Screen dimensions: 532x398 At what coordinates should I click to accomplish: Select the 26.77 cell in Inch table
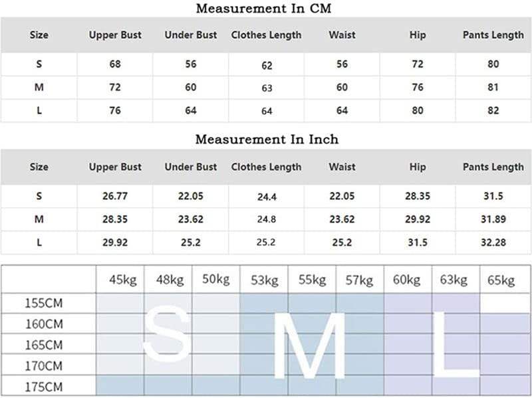click(115, 196)
